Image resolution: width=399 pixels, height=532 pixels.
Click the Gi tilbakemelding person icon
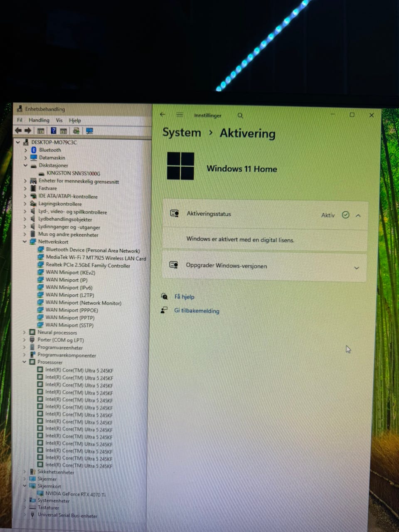coord(164,310)
